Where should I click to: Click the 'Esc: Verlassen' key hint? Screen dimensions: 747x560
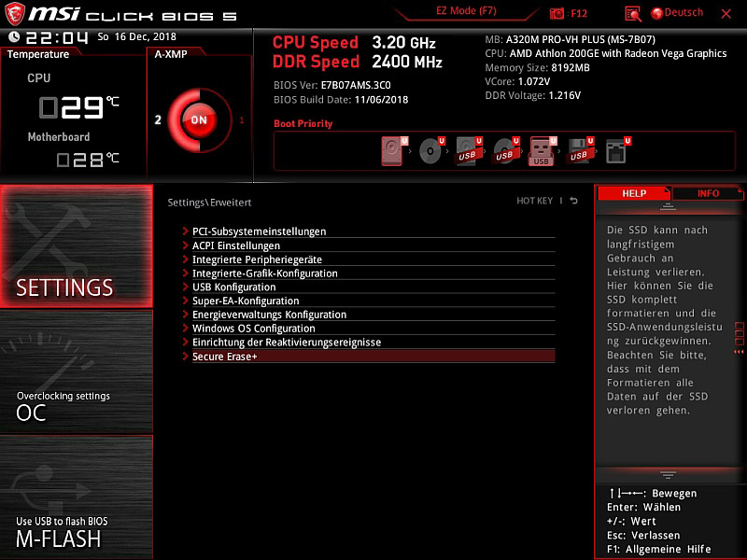643,535
